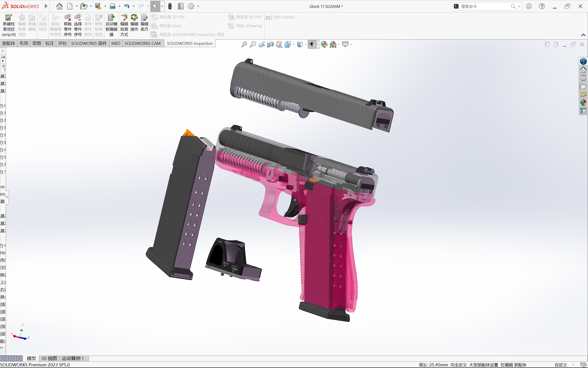Click 移除零件序号 remove balloons
This screenshot has width=588, height=368.
pyautogui.click(x=68, y=25)
